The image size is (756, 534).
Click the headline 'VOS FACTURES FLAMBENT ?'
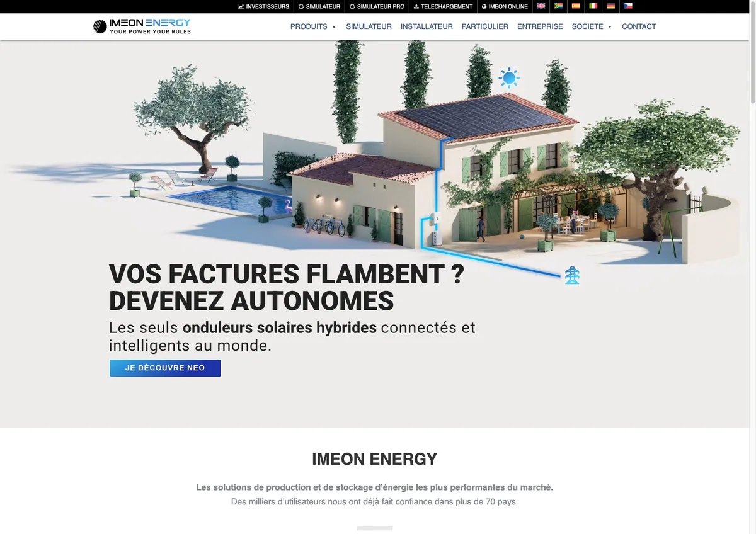tap(287, 275)
